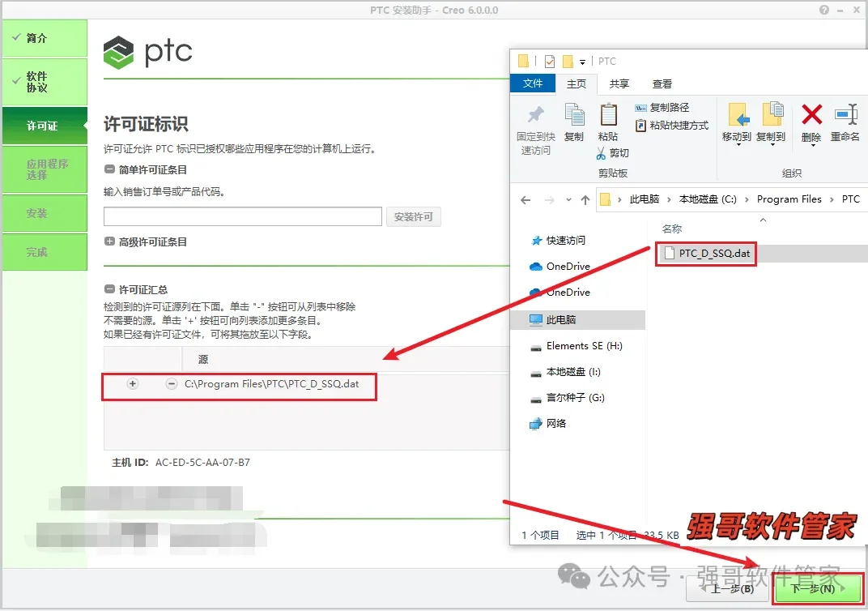Select This PC in navigation pane
868x611 pixels.
[x=578, y=319]
